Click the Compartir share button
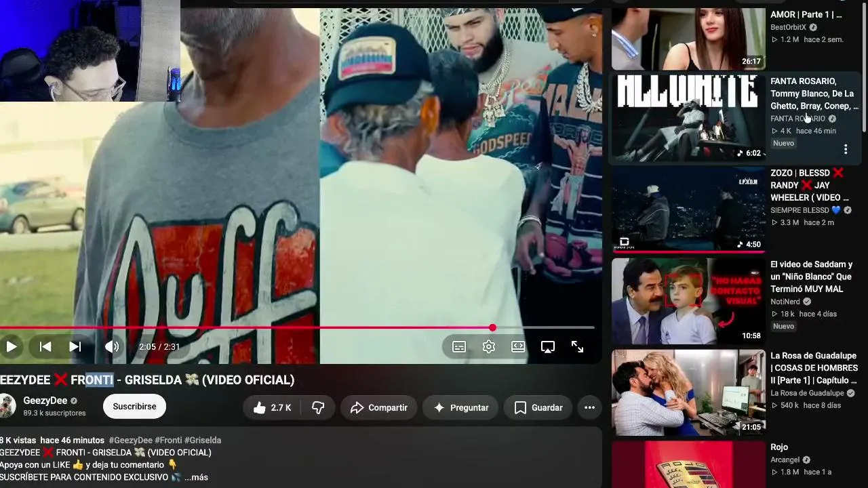This screenshot has width=868, height=488. [379, 407]
